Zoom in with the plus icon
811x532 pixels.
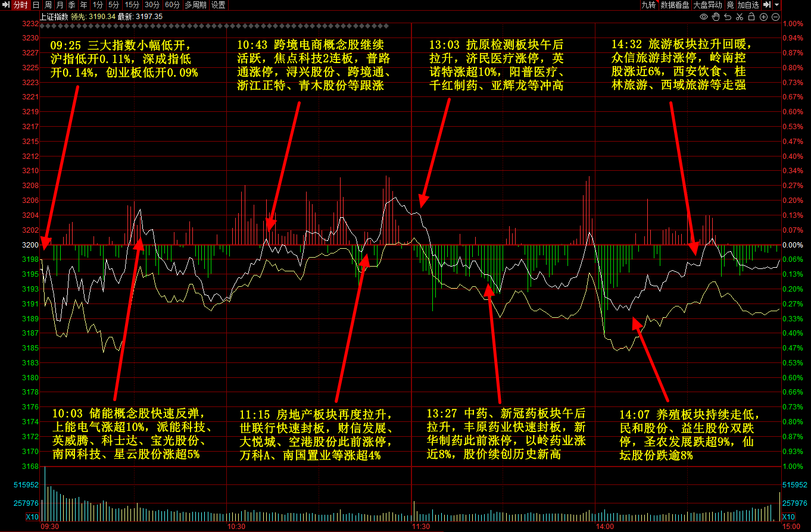tap(763, 17)
